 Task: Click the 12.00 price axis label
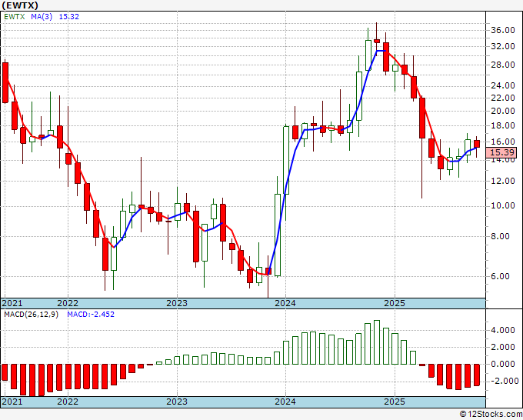[503, 181]
